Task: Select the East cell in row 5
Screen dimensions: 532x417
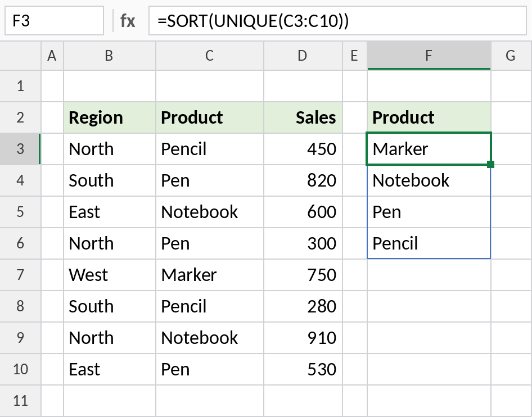Action: click(110, 212)
